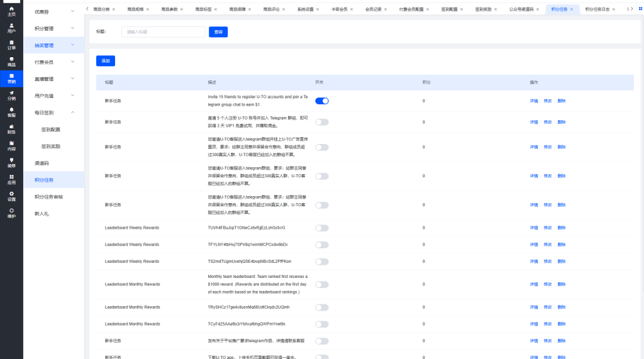The image size is (644, 359).
Task: Switch to the 卡密会员 tab
Action: 339,9
